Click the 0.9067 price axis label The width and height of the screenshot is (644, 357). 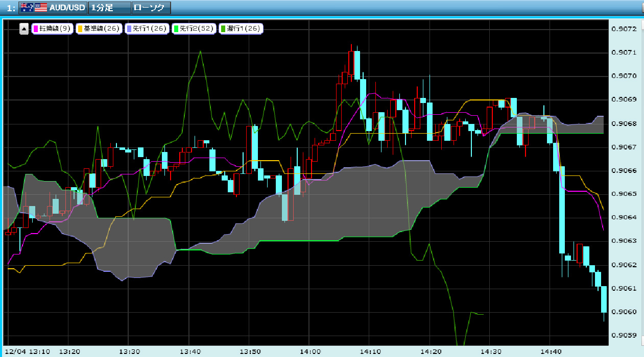click(x=624, y=147)
